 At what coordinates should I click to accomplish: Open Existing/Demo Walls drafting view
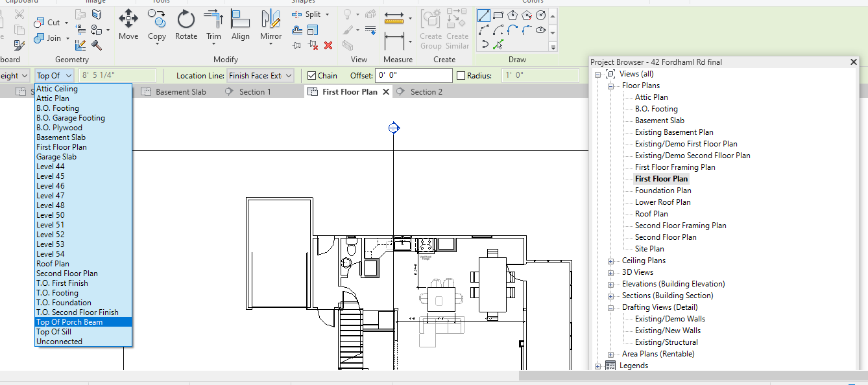coord(670,319)
